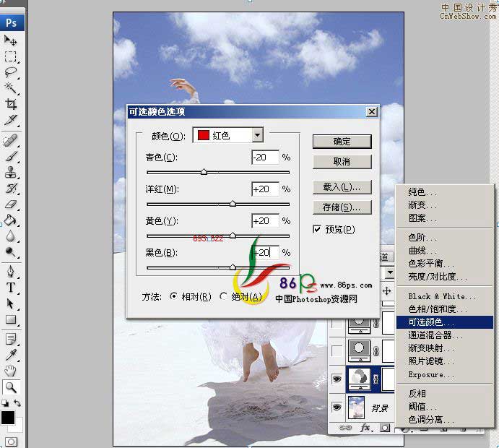Select the Hand tool
This screenshot has width=499, height=448.
(x=10, y=371)
